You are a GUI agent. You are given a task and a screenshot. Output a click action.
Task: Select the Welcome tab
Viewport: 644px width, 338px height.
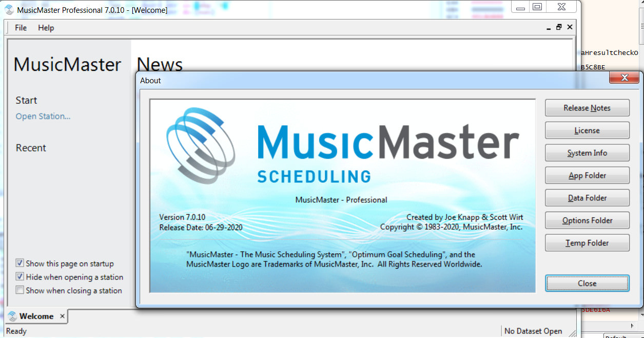(37, 316)
